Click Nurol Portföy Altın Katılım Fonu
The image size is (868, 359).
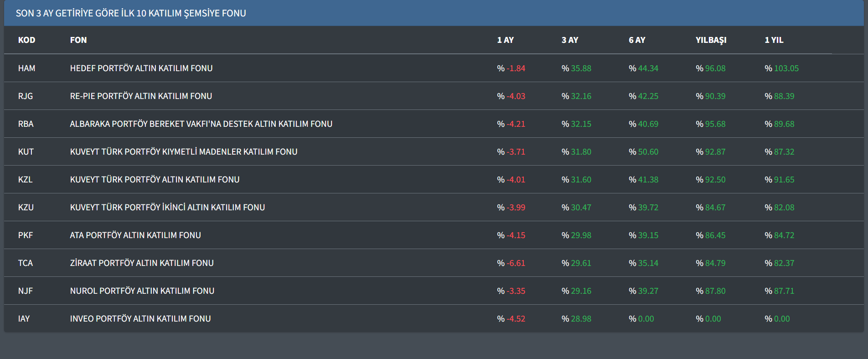(x=142, y=291)
